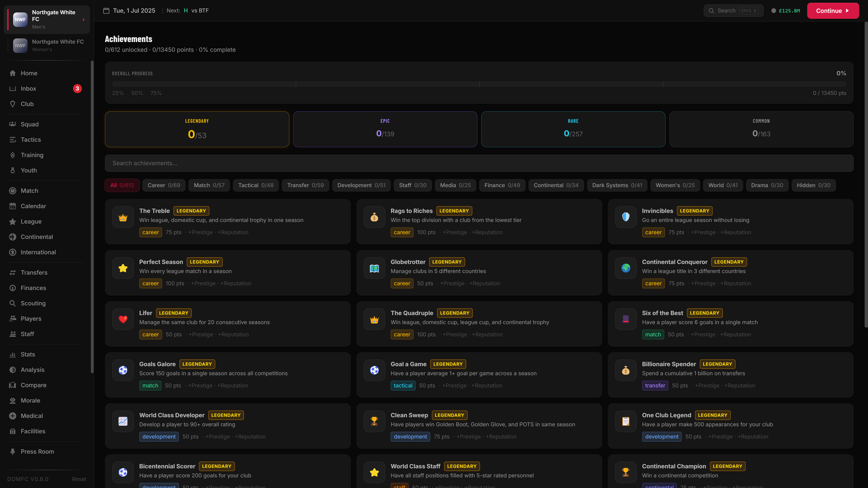The width and height of the screenshot is (868, 488).
Task: Open the Stats panel icon
Action: tap(13, 354)
